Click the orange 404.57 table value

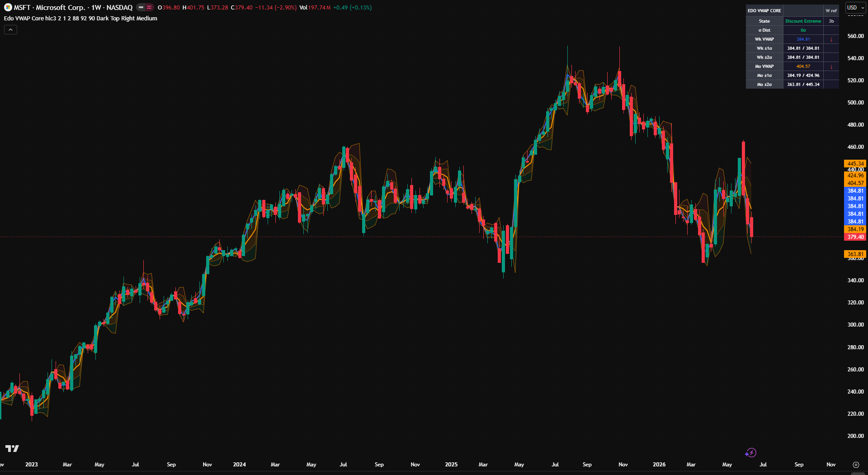coord(803,66)
